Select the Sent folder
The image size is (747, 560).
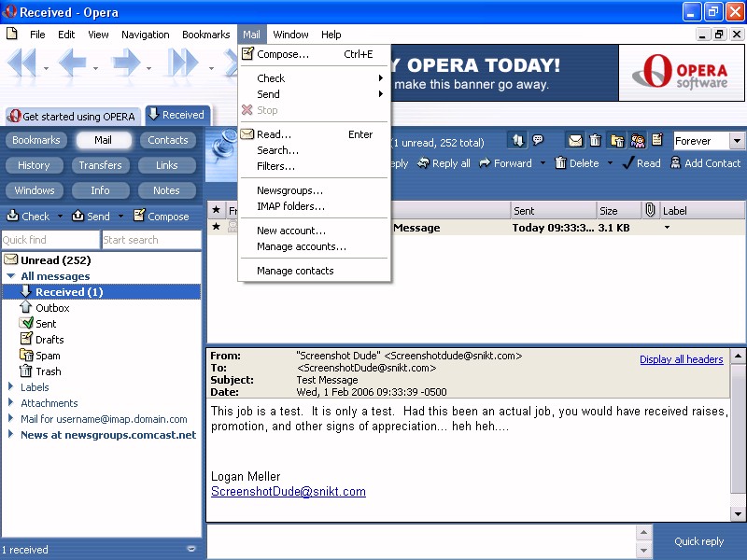(x=37, y=323)
